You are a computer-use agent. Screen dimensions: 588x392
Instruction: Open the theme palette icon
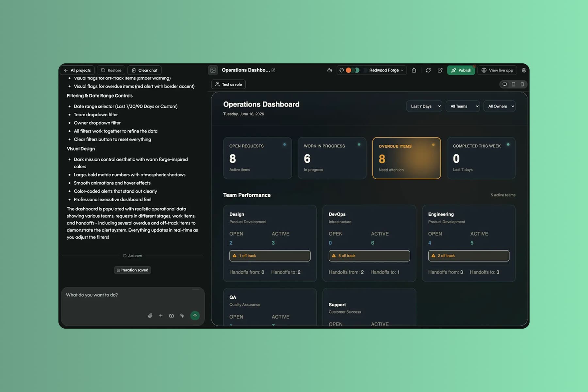tap(342, 70)
